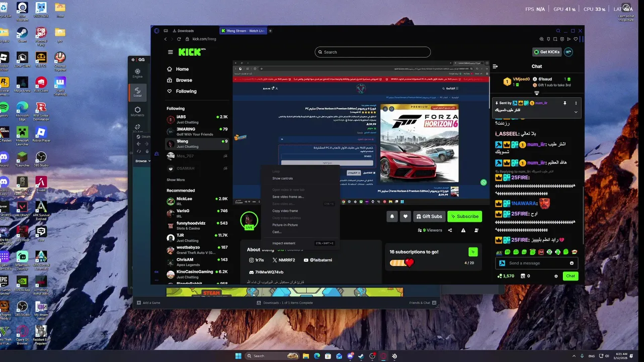This screenshot has width=644, height=362.
Task: Open iABS channel in Following list
Action: point(198,119)
